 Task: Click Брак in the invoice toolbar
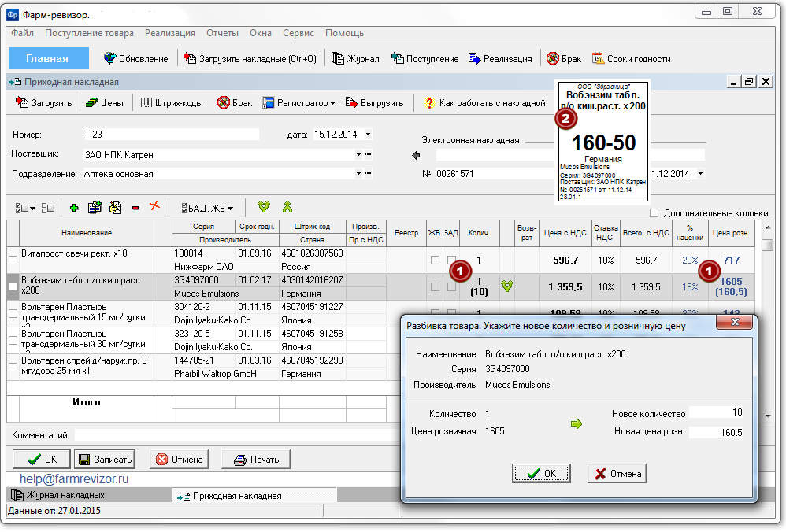tap(234, 102)
